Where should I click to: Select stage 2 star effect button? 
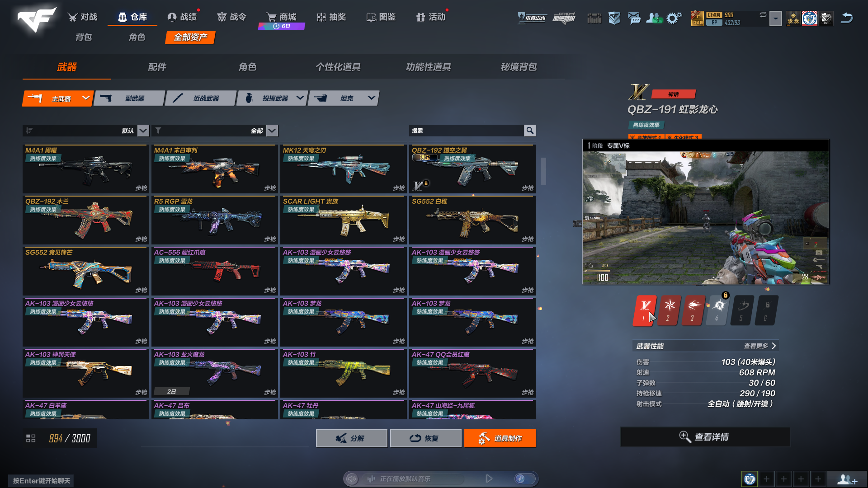coord(669,310)
